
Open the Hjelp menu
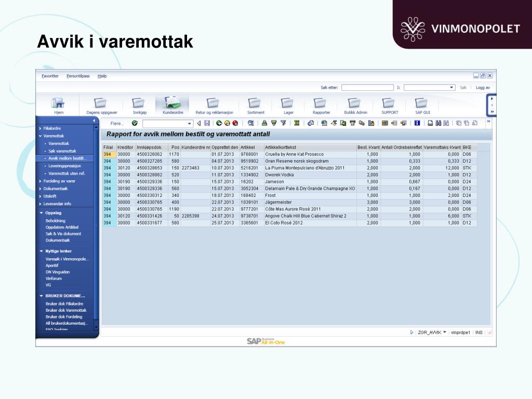[102, 76]
